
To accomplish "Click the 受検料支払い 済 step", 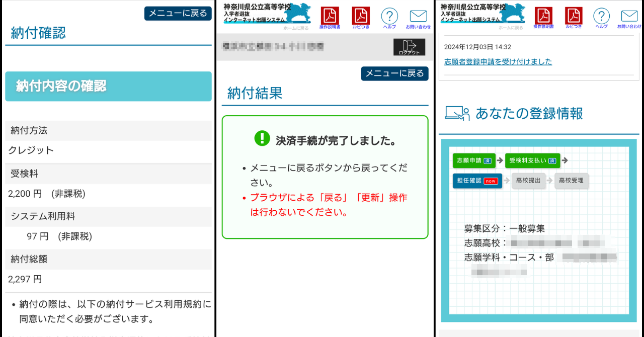I will pos(532,160).
